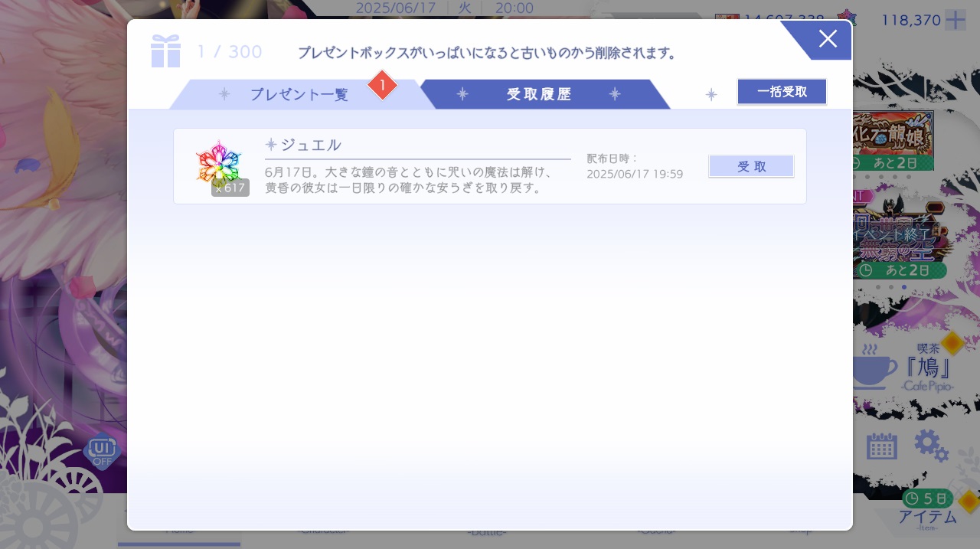Click the 2025/06/17 date display
The height and width of the screenshot is (549, 980).
click(396, 8)
